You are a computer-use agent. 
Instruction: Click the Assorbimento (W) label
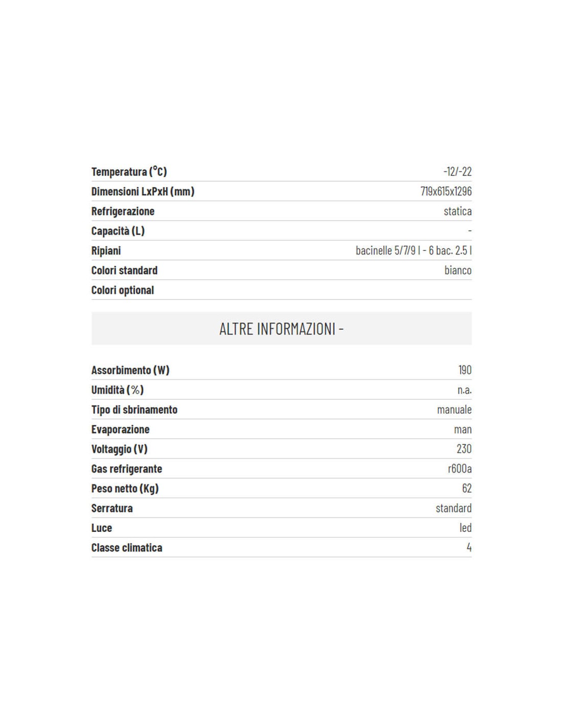pyautogui.click(x=131, y=370)
